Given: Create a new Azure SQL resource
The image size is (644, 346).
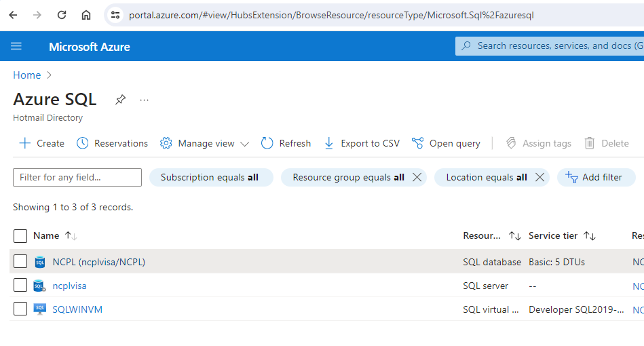Looking at the screenshot, I should 41,143.
